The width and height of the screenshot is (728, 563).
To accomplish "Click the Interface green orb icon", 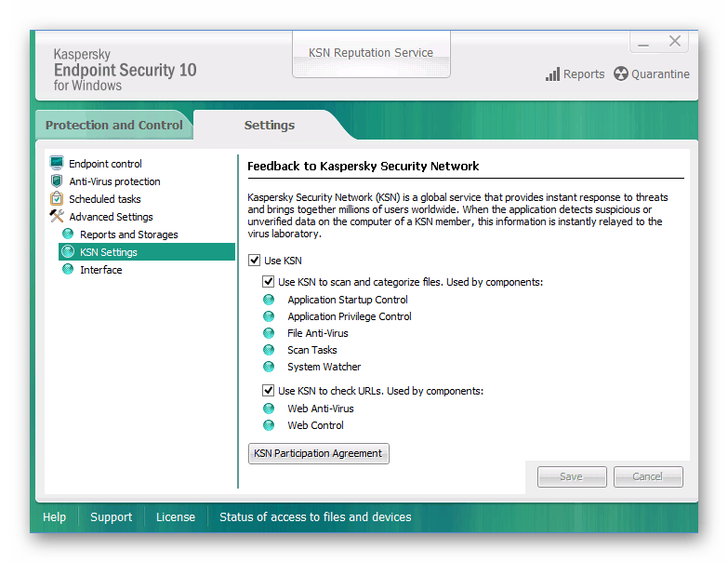I will (68, 269).
